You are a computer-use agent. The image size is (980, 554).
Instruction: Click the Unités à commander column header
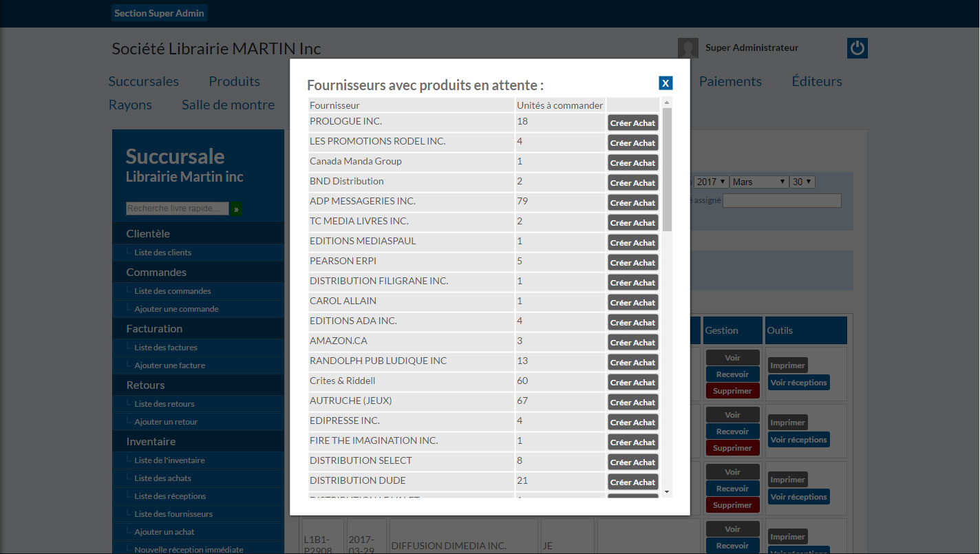coord(560,105)
